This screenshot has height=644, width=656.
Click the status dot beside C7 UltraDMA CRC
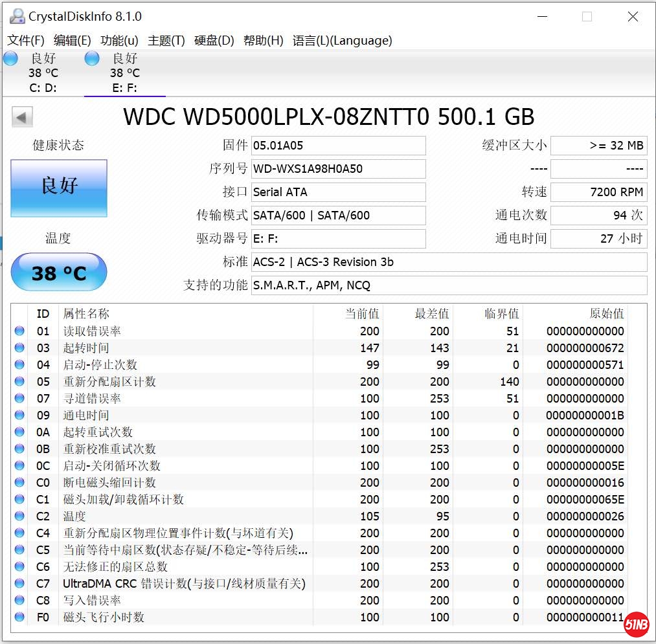19,583
